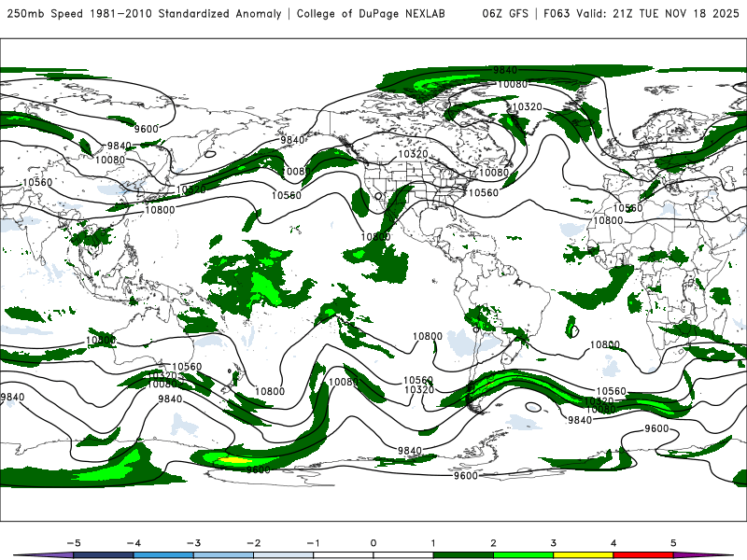Click the '0' label on the colorbar

coord(373,543)
